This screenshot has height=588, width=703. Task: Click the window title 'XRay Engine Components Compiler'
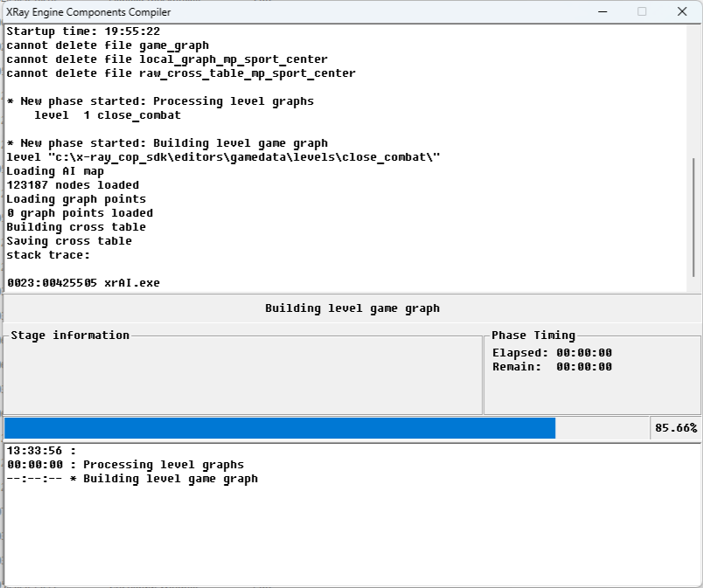coord(88,12)
